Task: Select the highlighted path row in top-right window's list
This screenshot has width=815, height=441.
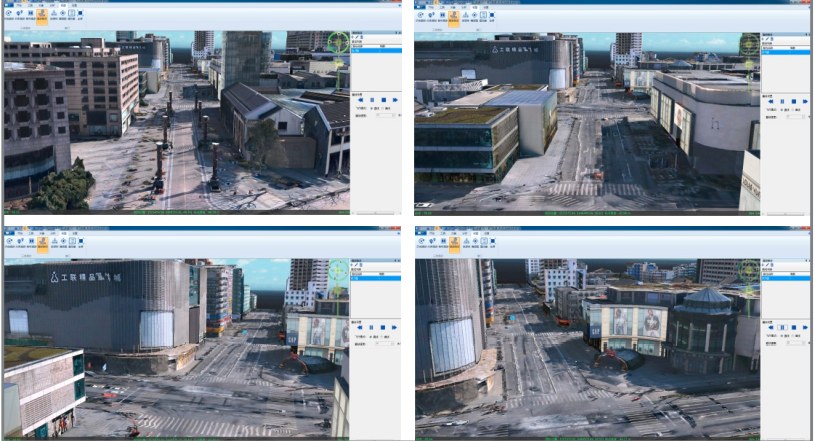Action: click(785, 52)
